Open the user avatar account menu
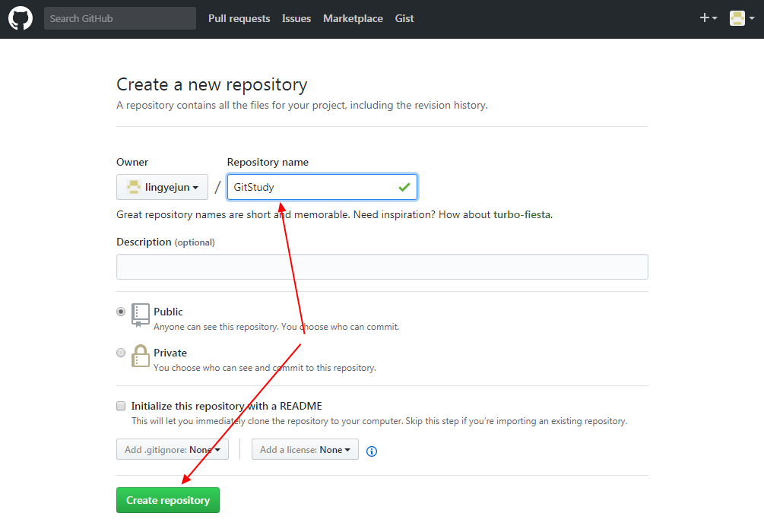 click(x=742, y=18)
